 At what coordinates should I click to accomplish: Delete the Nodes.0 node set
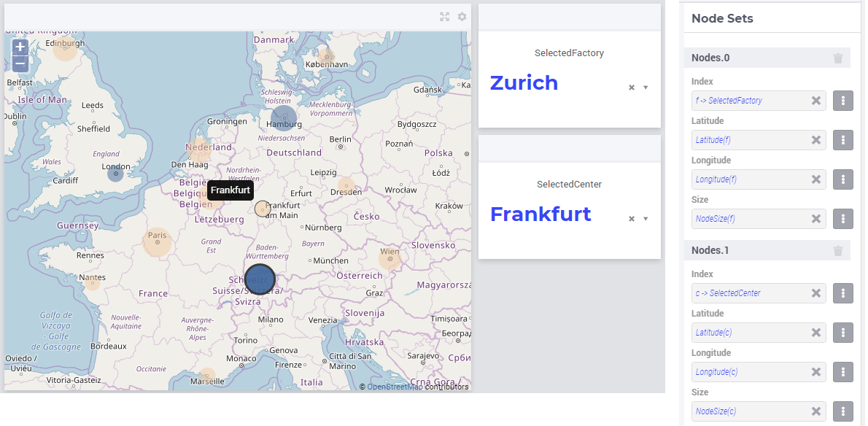[x=838, y=58]
